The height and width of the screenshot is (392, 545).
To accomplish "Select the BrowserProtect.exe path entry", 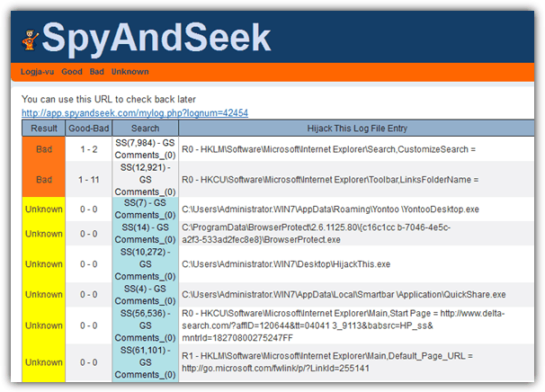I will coord(316,233).
